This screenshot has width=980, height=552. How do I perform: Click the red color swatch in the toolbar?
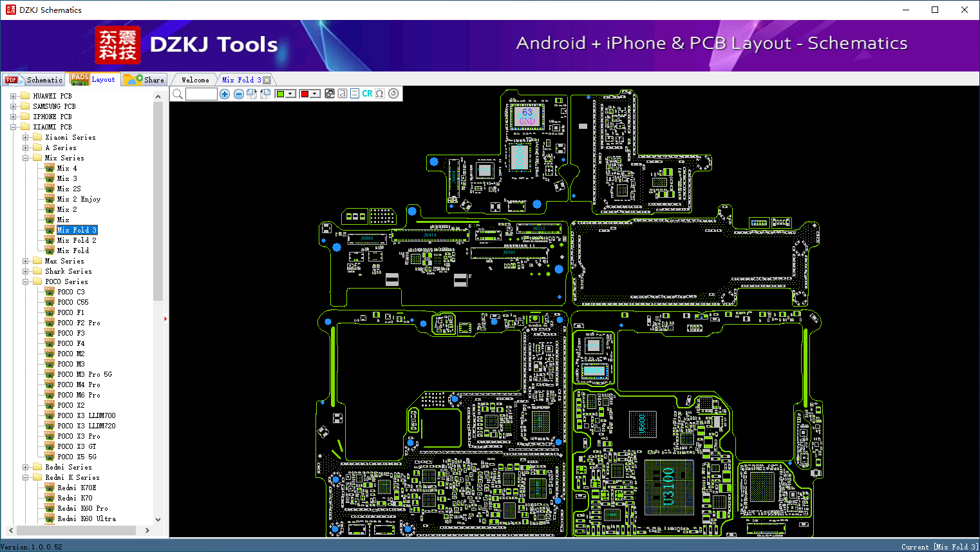(305, 94)
